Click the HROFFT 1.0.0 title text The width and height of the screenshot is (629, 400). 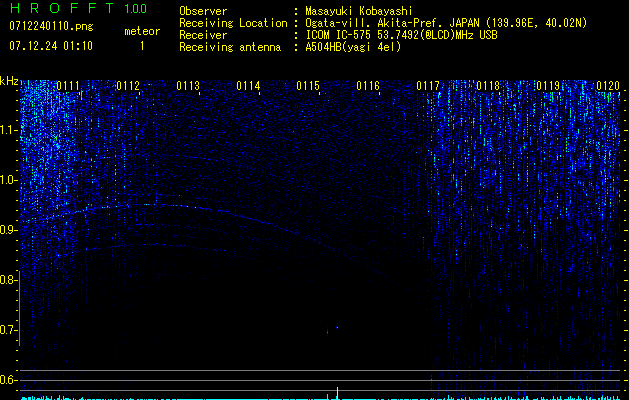(x=78, y=8)
